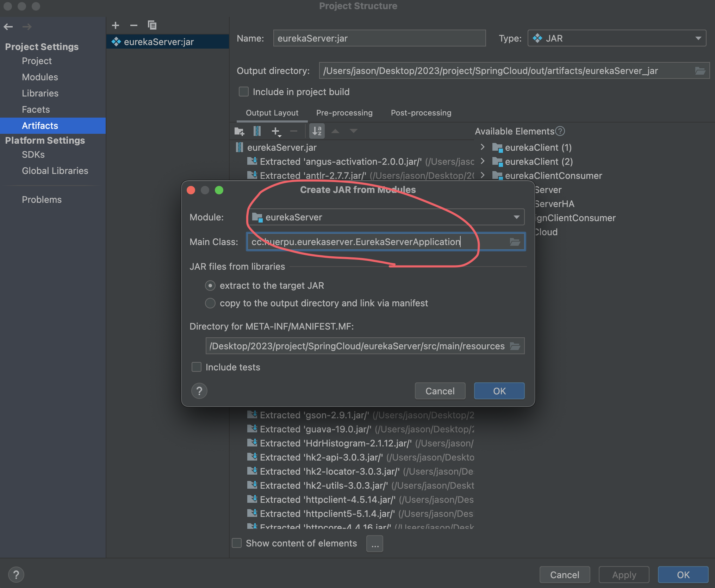The width and height of the screenshot is (715, 588).
Task: Open the Module eurekaServer dropdown
Action: (516, 217)
